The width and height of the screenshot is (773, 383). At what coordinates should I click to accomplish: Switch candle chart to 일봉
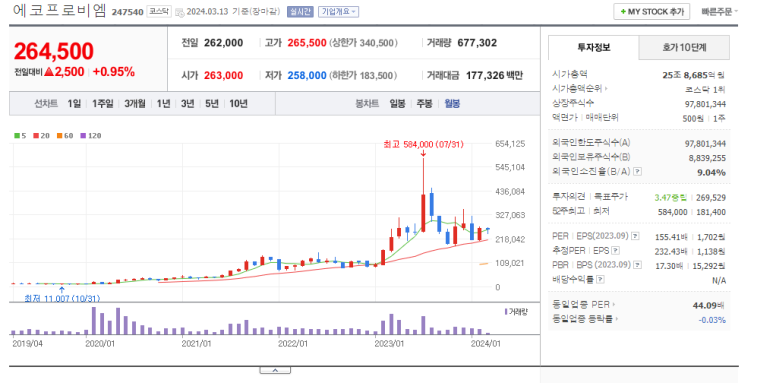[397, 104]
